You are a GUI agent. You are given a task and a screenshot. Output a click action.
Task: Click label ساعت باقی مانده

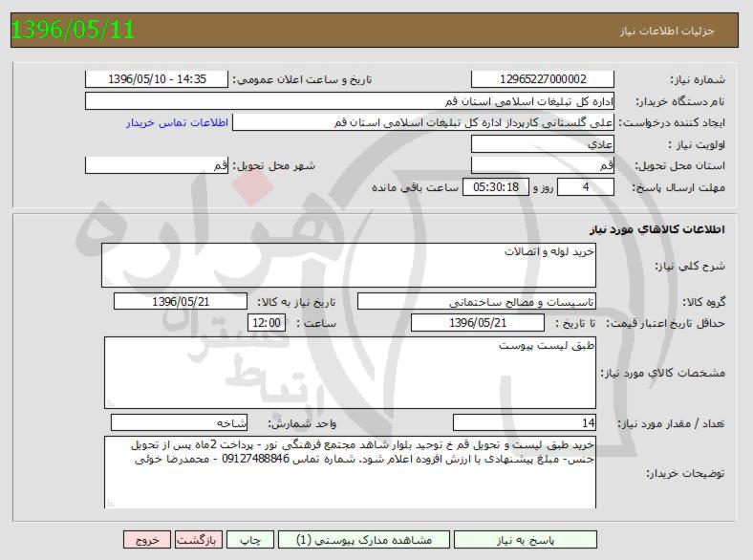coord(415,187)
